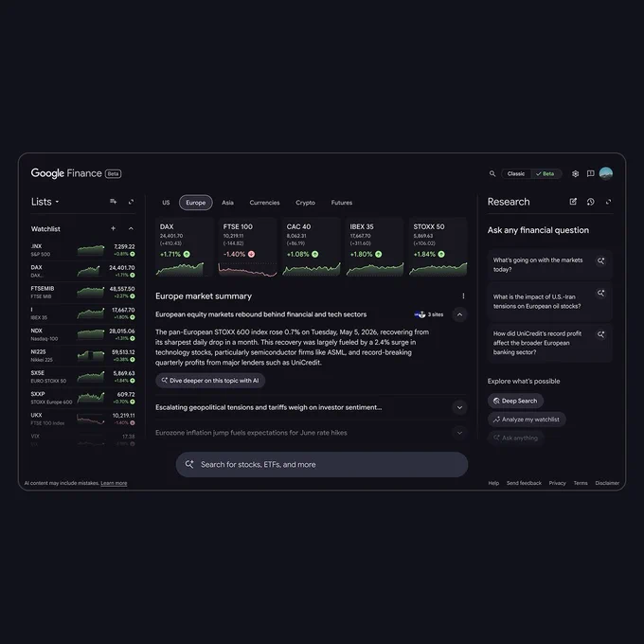
Task: Expand the Research panel icon
Action: pos(608,202)
